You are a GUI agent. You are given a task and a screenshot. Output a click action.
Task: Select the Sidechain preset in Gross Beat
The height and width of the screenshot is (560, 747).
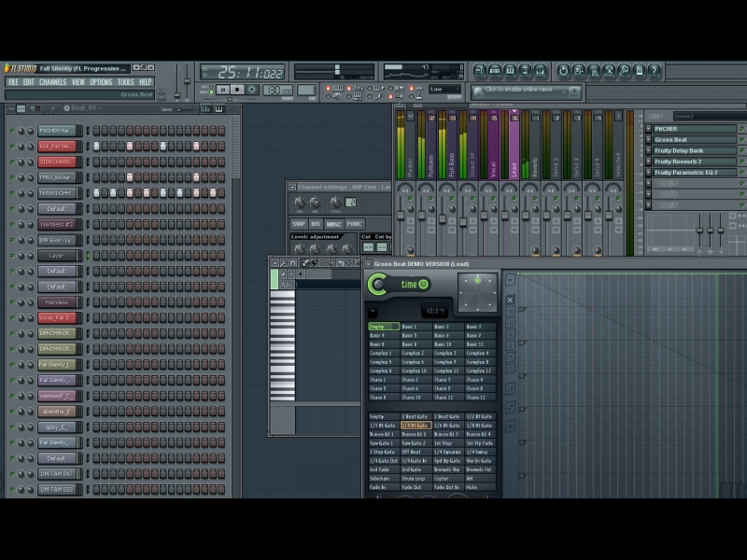tap(378, 478)
